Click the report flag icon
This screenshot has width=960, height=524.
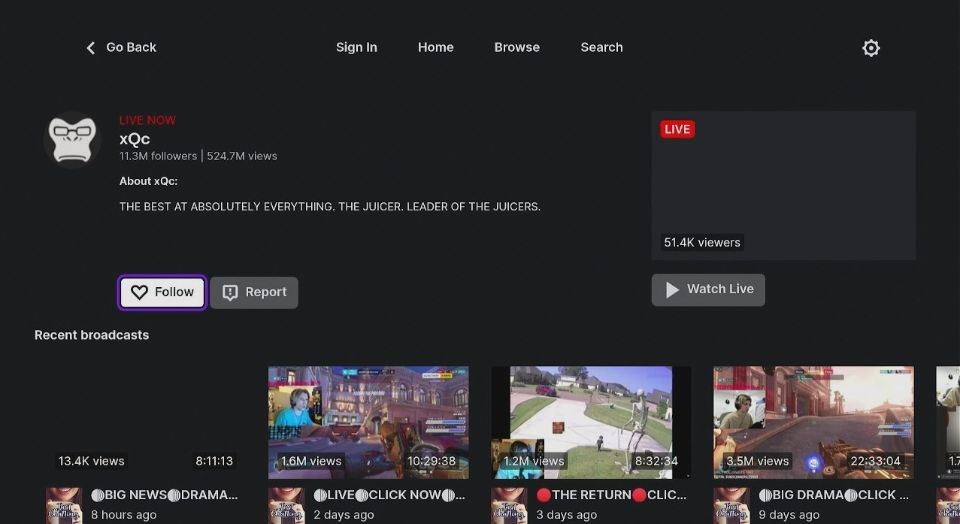(230, 293)
